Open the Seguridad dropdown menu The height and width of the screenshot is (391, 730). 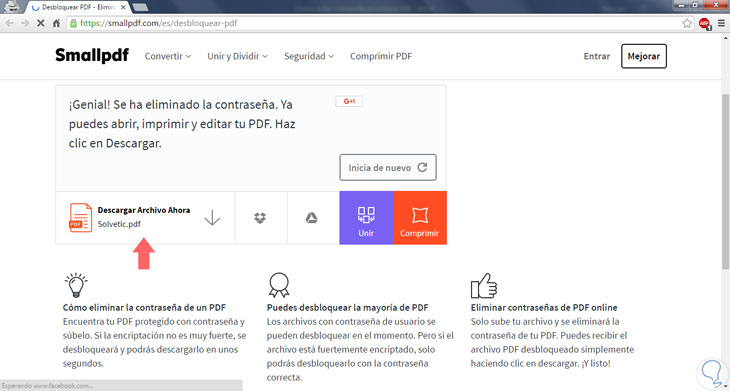tap(309, 56)
